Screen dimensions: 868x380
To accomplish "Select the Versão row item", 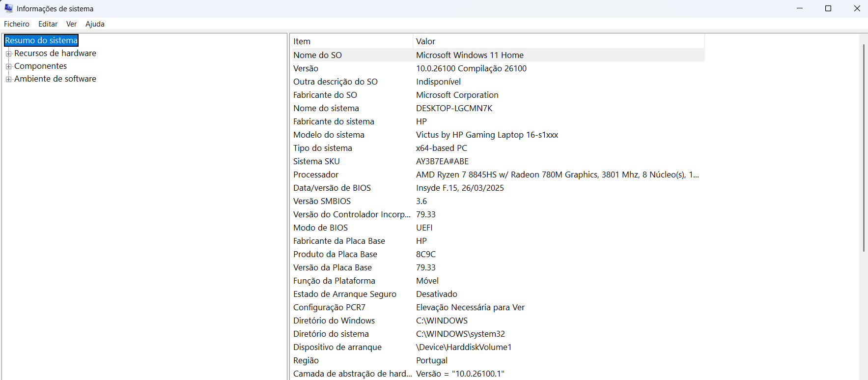I will (x=306, y=68).
